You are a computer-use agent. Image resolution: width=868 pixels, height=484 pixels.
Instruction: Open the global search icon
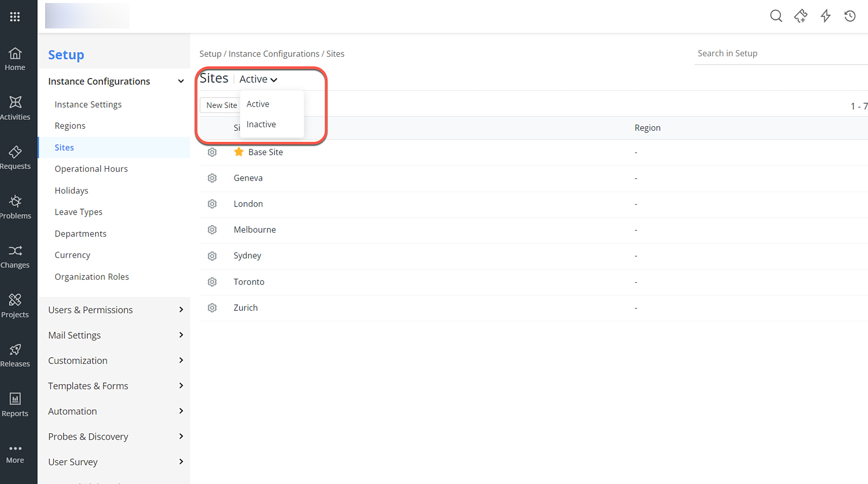(776, 16)
